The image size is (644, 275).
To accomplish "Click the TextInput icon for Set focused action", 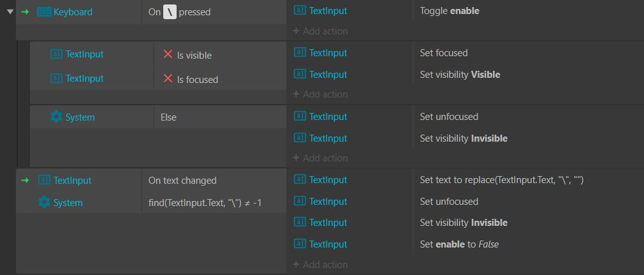I will click(300, 52).
